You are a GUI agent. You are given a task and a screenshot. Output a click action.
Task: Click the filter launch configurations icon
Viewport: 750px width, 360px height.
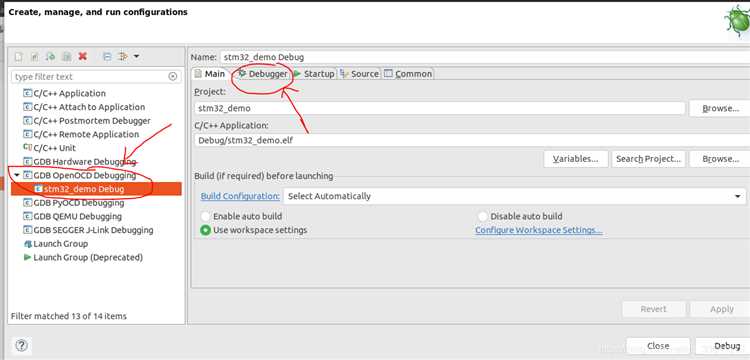123,56
